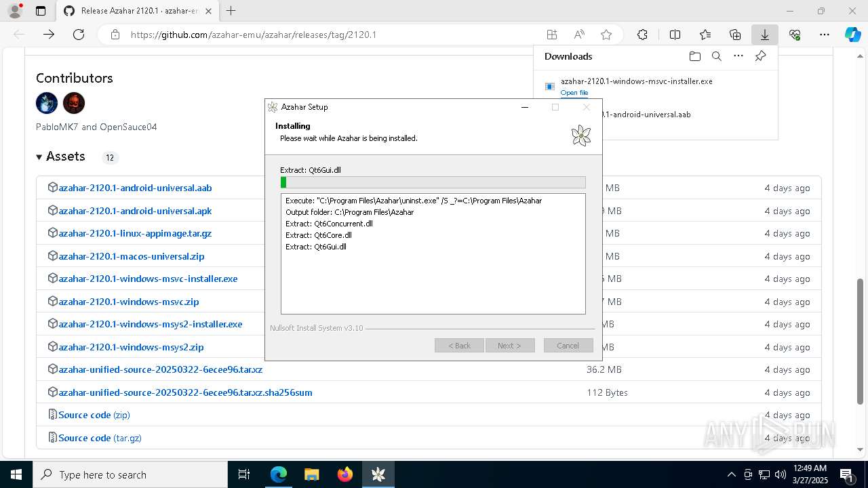Download the tar.xz.sha256sum checksum file
The height and width of the screenshot is (488, 868).
coord(185,392)
